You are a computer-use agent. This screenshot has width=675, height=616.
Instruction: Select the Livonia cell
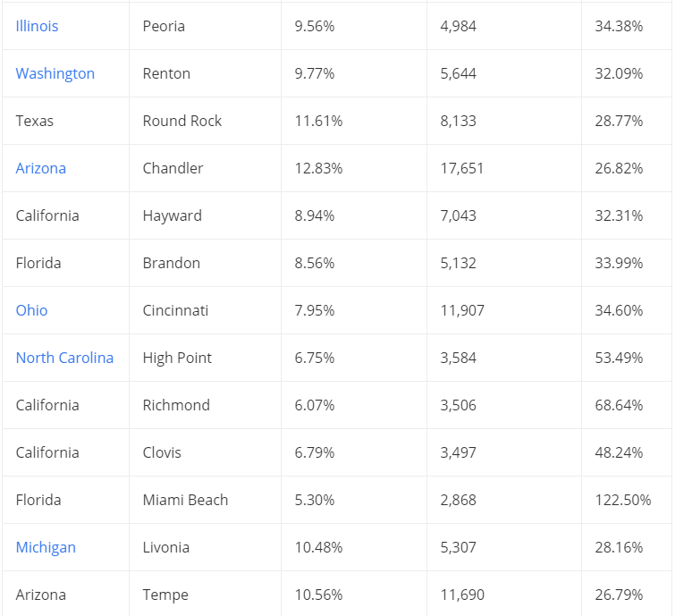coord(165,547)
